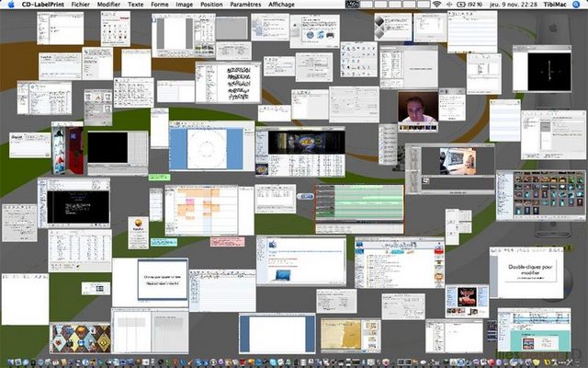This screenshot has width=588, height=368.
Task: Click the date and time jeu. 9 nov.
Action: click(511, 5)
